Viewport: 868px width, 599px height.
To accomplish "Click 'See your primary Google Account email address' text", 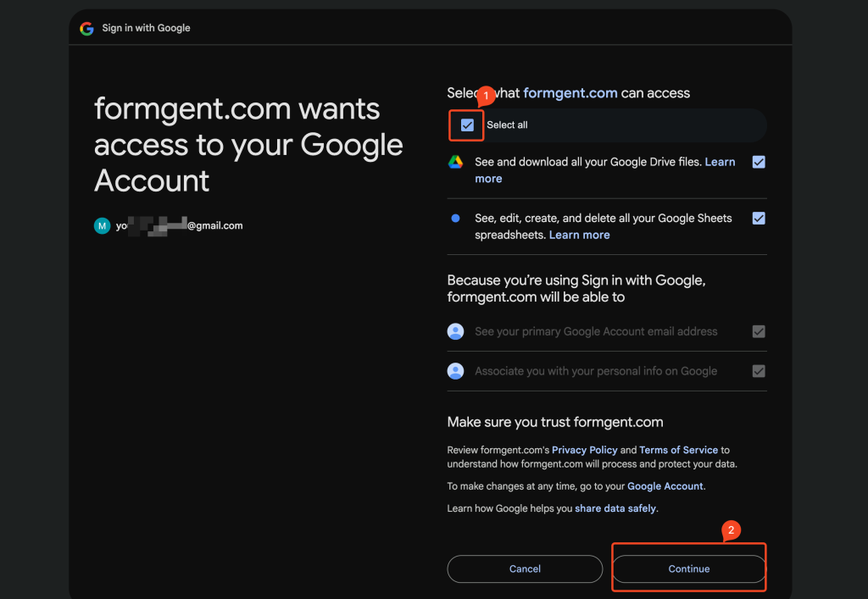I will (596, 331).
